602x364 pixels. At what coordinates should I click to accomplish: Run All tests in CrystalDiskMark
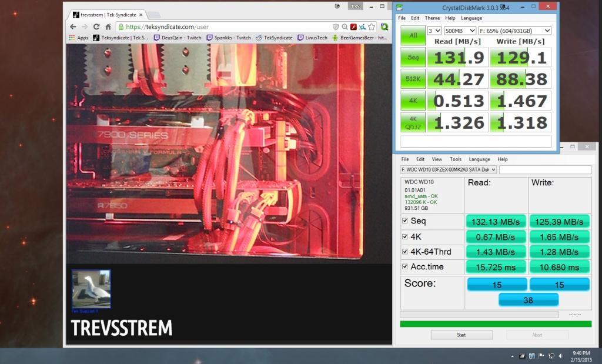(413, 36)
